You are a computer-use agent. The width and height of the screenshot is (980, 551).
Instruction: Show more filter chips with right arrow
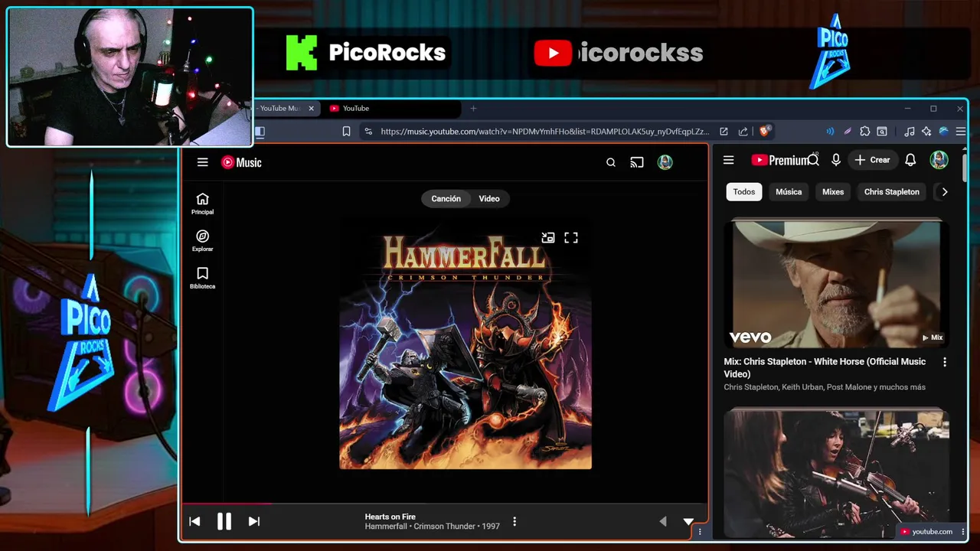(x=944, y=192)
